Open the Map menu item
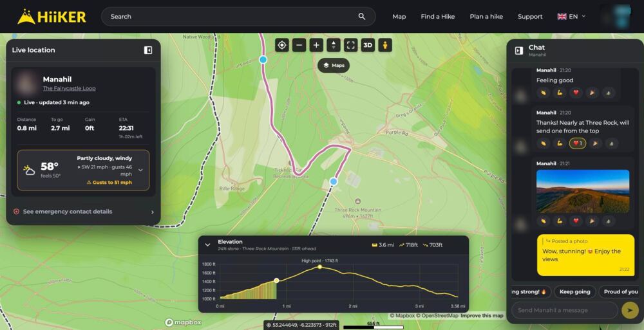The image size is (644, 330). coord(399,17)
